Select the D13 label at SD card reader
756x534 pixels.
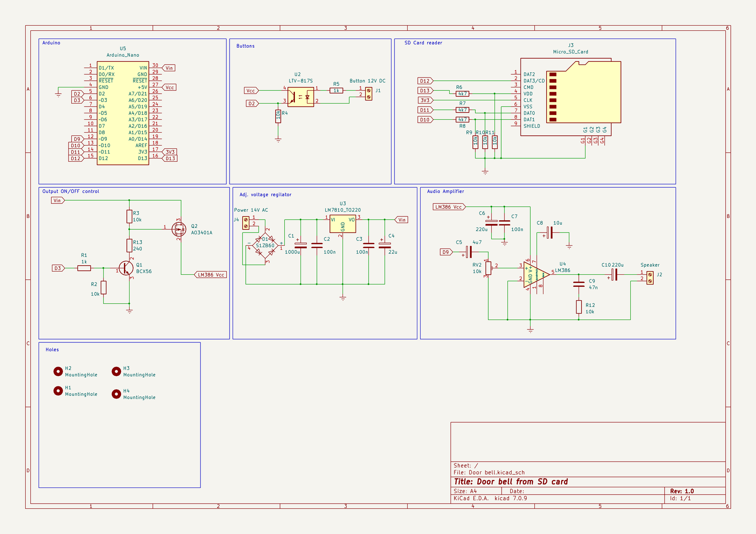click(x=425, y=91)
